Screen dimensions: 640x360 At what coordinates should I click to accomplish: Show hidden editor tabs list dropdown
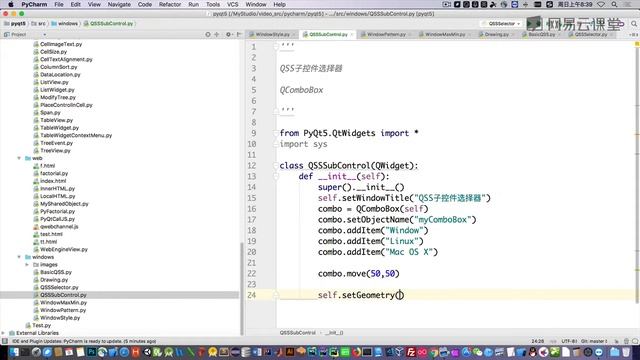634,35
